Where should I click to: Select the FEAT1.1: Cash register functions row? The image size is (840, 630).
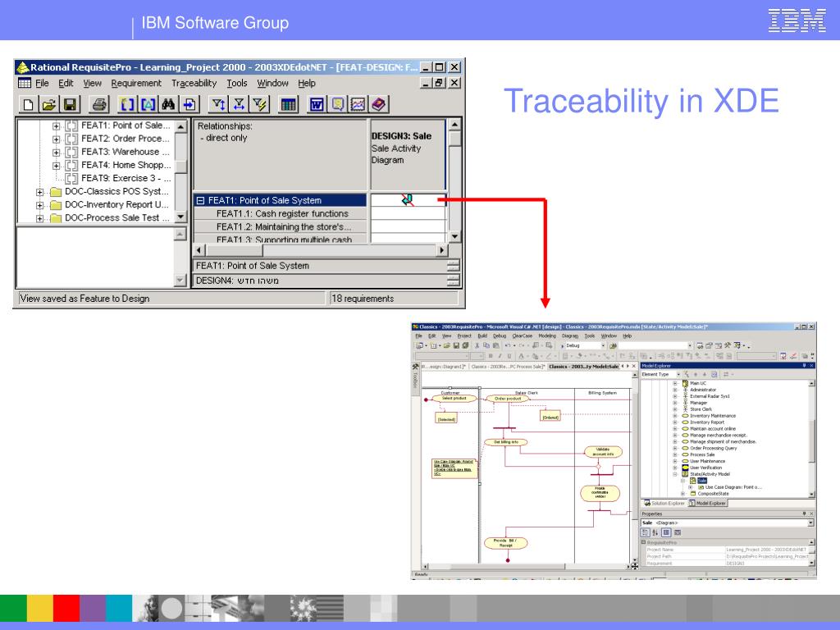pos(281,214)
